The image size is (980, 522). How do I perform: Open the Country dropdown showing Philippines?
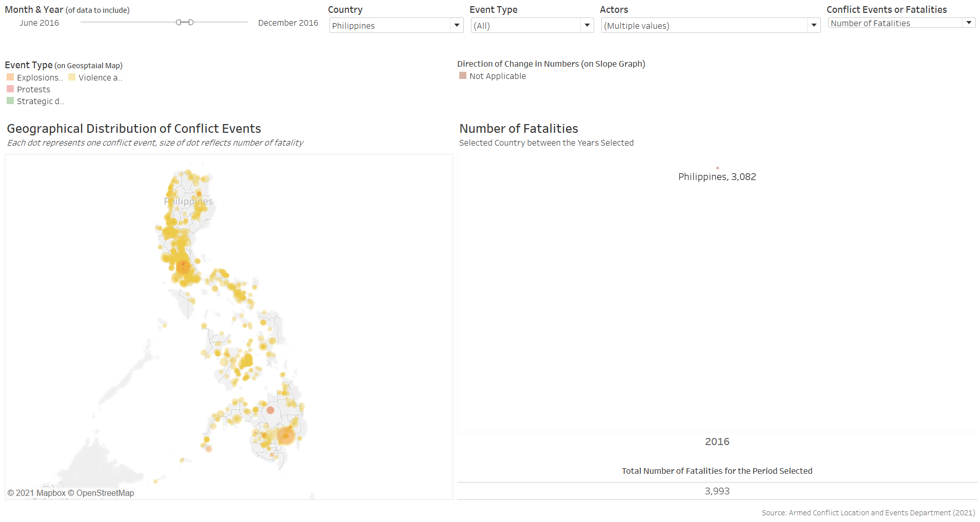[396, 26]
